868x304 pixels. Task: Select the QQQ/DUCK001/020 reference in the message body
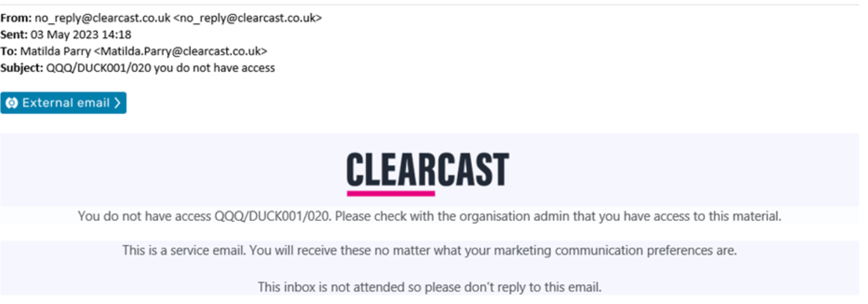pos(273,216)
